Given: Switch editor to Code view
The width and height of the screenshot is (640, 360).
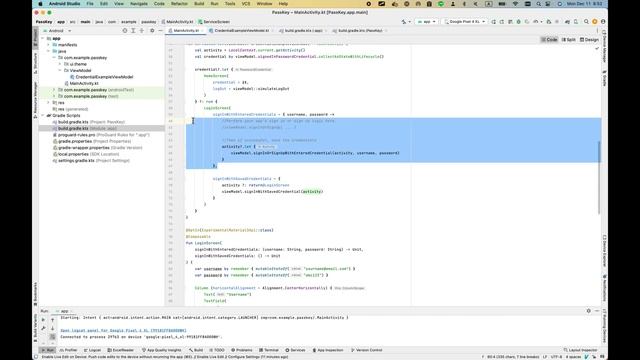Looking at the screenshot, I should (x=549, y=40).
